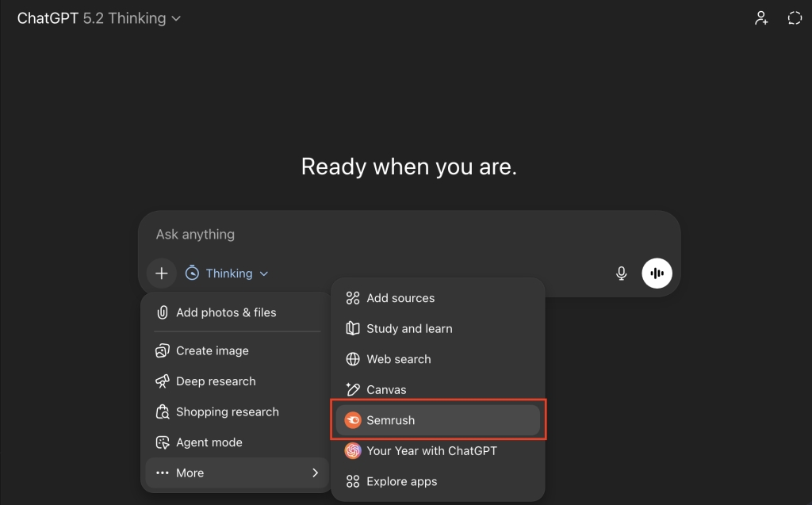Select Study and learn option
Image resolution: width=812 pixels, height=505 pixels.
point(409,328)
